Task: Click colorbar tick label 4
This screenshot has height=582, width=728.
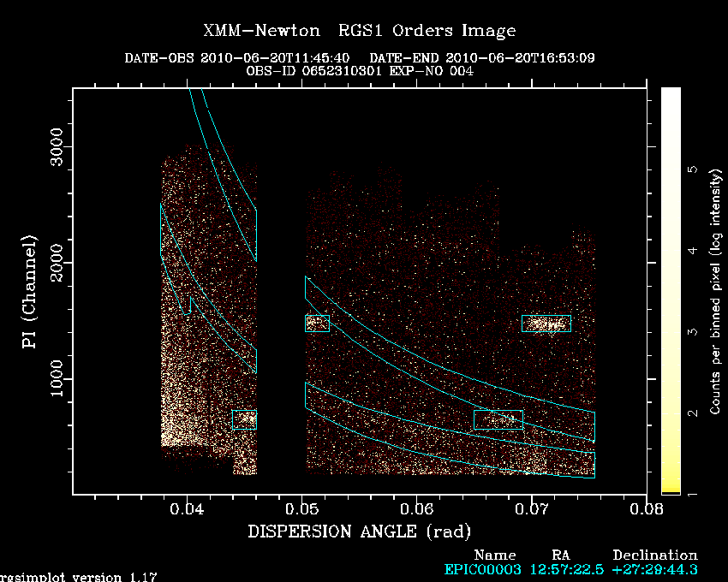Action: 693,251
